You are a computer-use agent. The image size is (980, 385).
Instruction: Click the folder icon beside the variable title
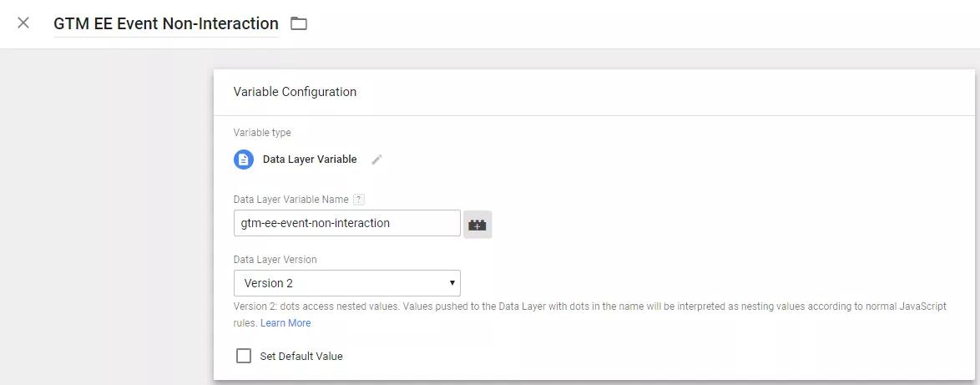tap(299, 23)
